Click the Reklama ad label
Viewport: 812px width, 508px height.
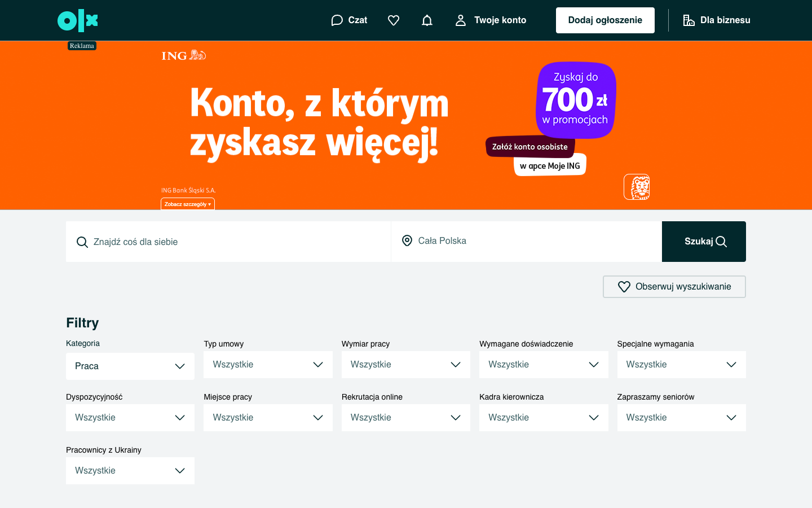click(82, 46)
